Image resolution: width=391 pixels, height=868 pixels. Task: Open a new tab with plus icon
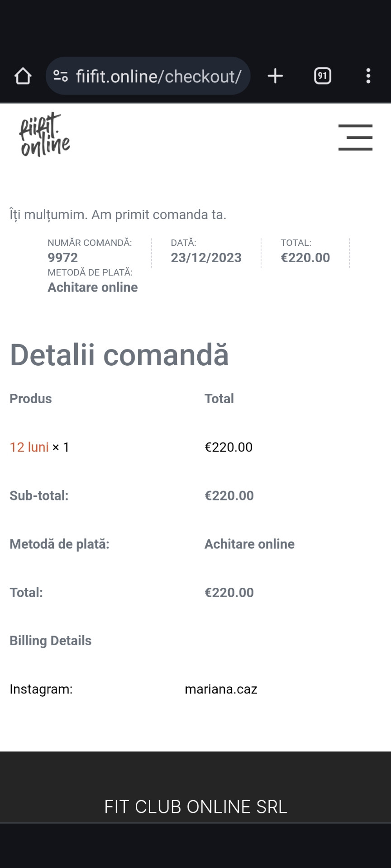[275, 76]
